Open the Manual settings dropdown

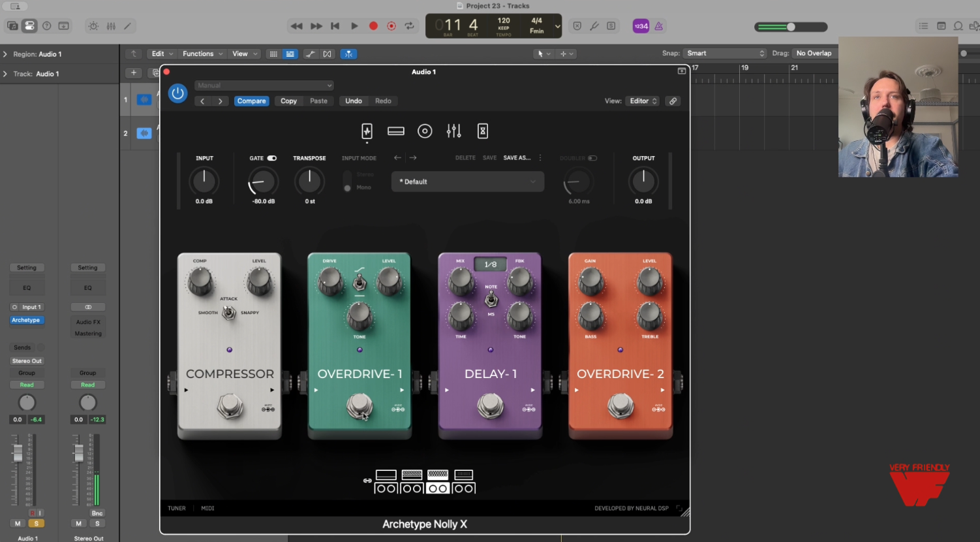[x=264, y=86]
